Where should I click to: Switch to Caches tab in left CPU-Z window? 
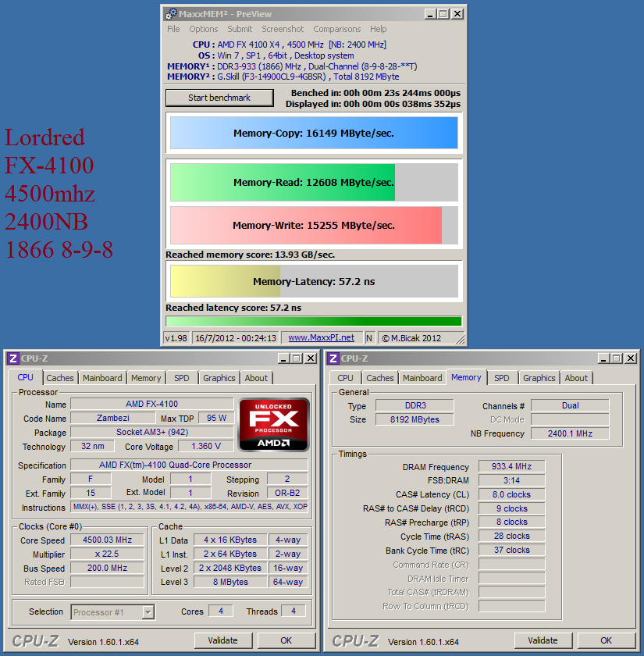pyautogui.click(x=60, y=378)
